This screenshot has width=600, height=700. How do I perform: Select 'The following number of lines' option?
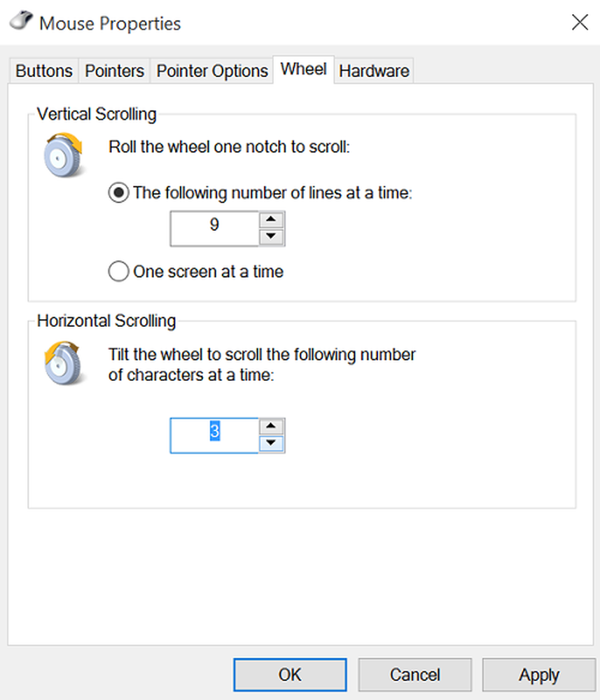[119, 192]
